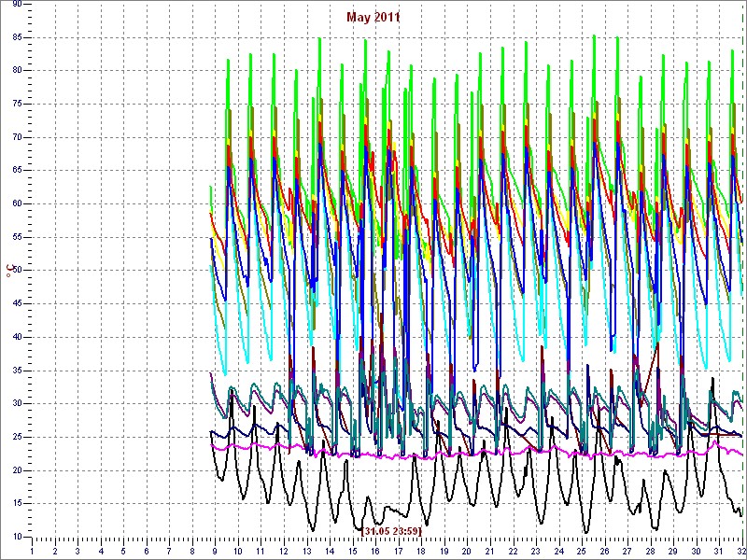This screenshot has width=747, height=560.
Task: Click day 28 on the date axis
Action: [x=649, y=552]
